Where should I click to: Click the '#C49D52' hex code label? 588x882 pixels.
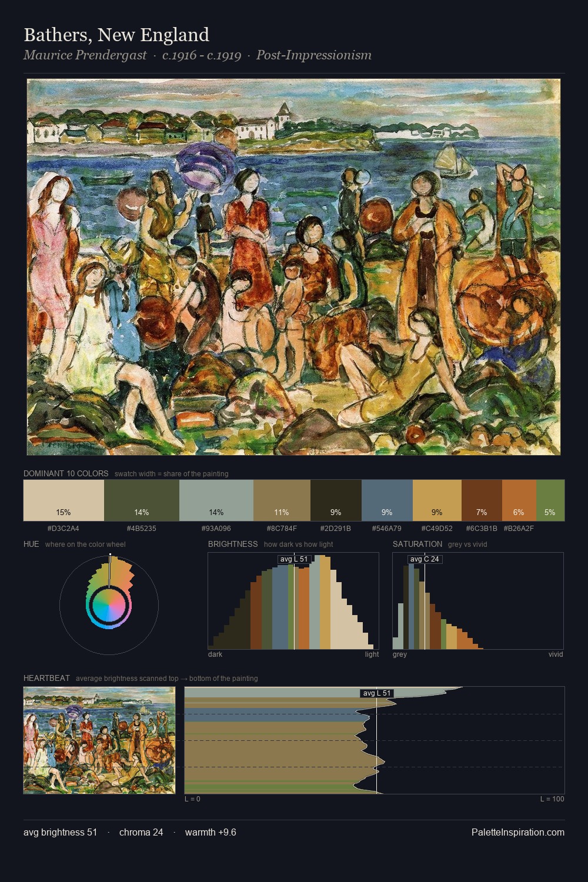click(x=437, y=528)
